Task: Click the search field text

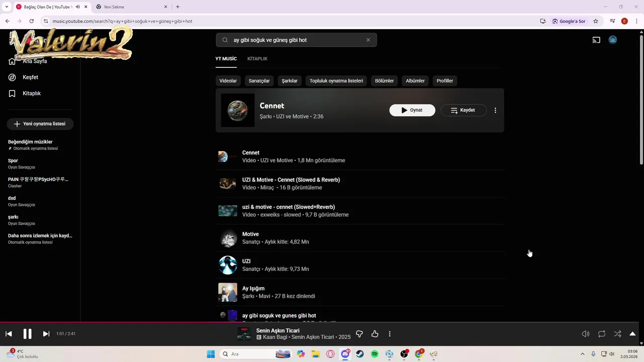Action: pos(270,40)
